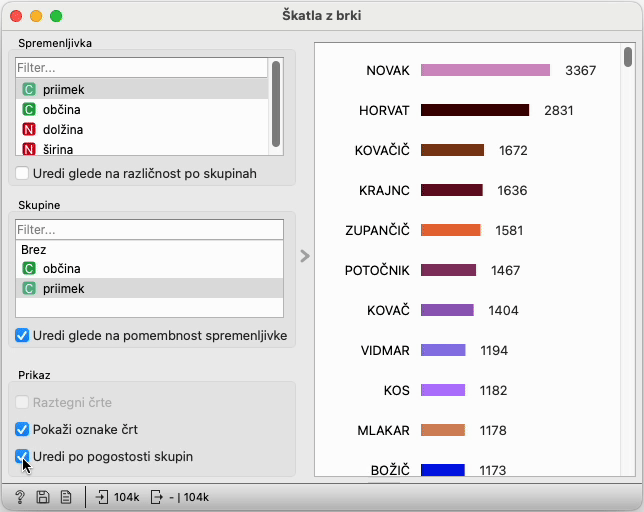The height and width of the screenshot is (512, 644).
Task: Choose občina as grouping in Skupine
Action: click(x=61, y=268)
